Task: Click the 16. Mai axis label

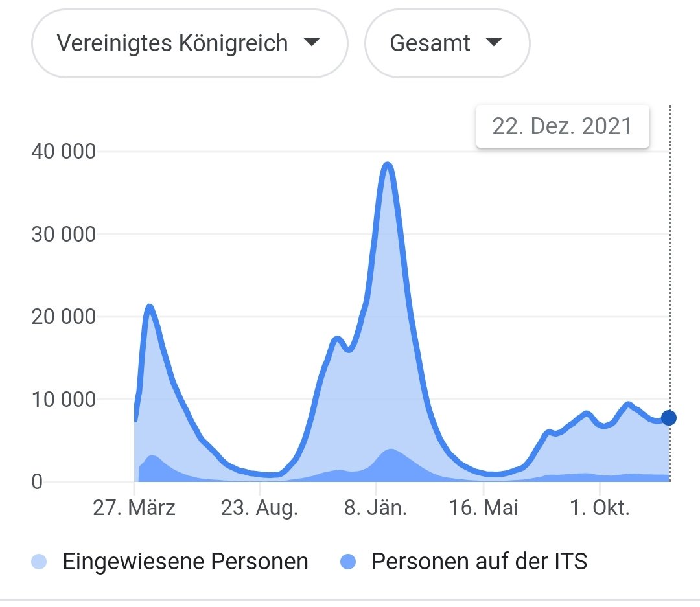Action: 484,508
